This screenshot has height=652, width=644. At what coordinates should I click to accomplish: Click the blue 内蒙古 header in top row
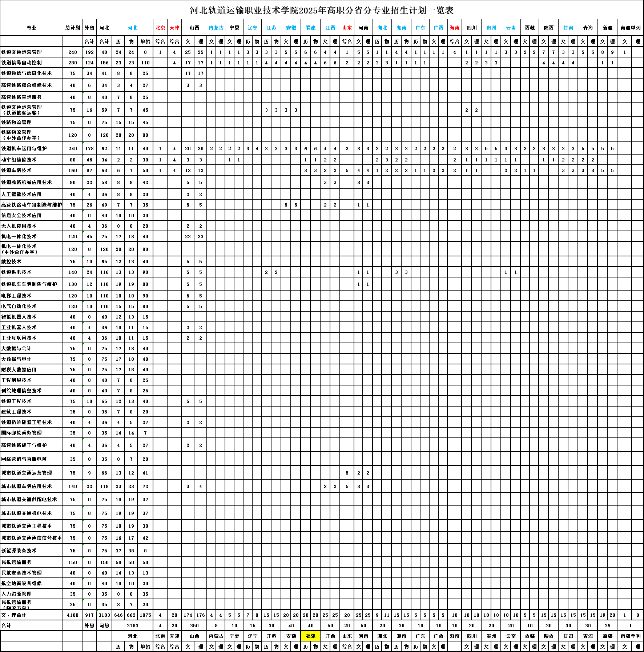[x=216, y=28]
